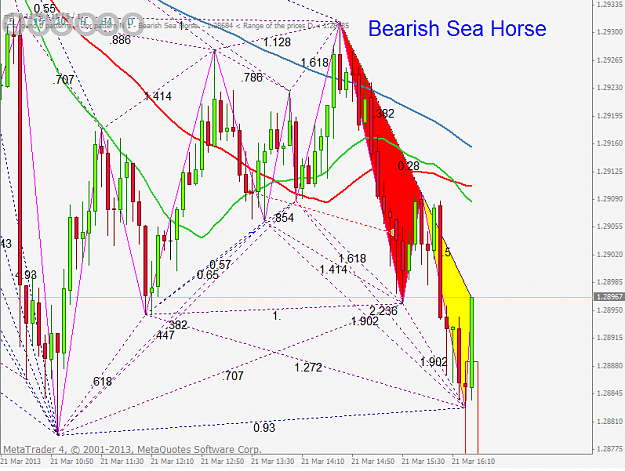Switch chart to the H (hourly) timeframe

(x=84, y=23)
